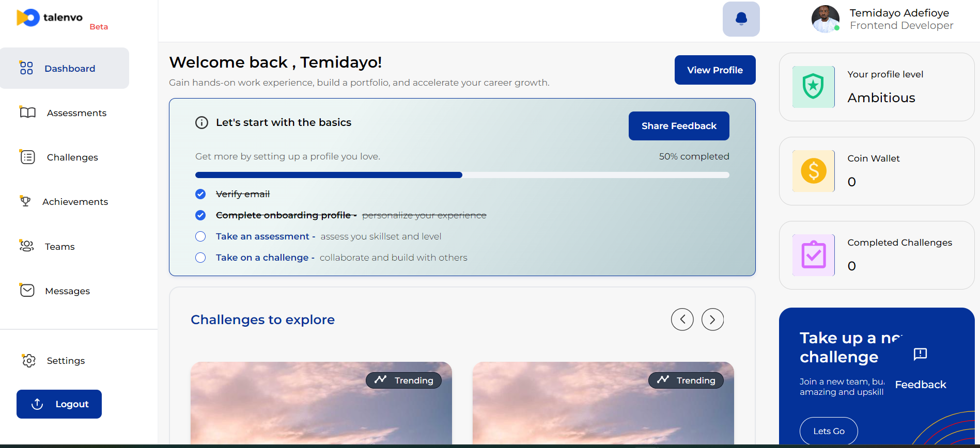Click the Trending badge on second card
The height and width of the screenshot is (448, 980).
686,380
